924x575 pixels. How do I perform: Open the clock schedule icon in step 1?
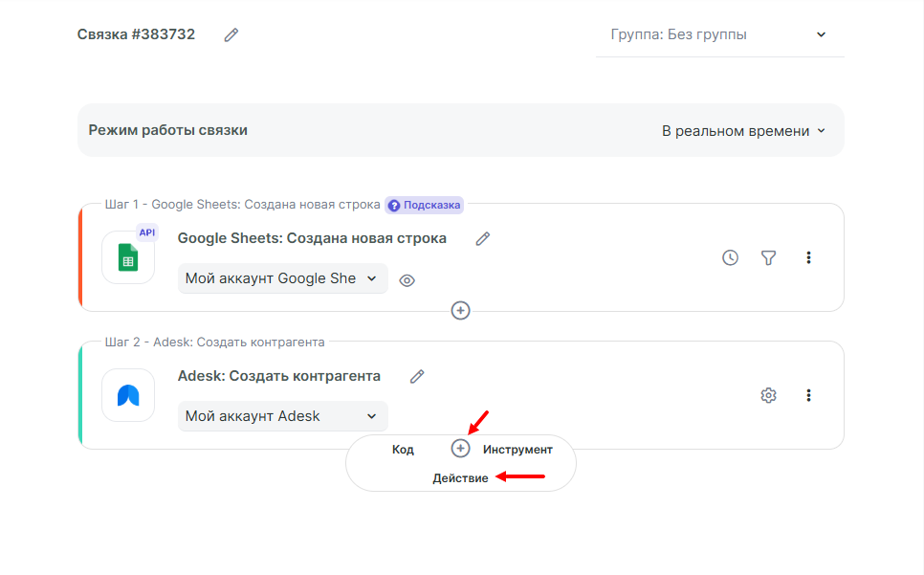730,257
